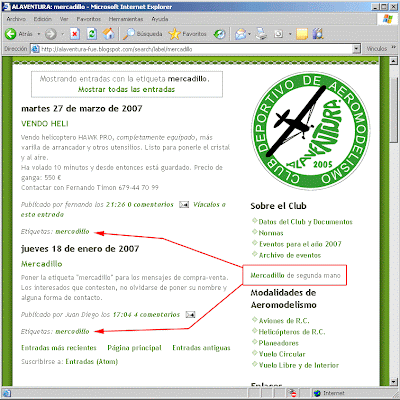Click the Windows flag logo in the menu bar

[388, 19]
